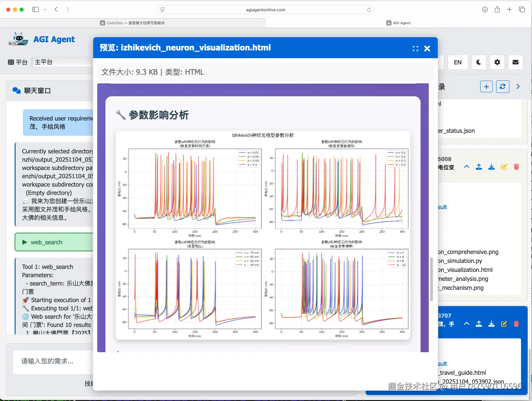The width and height of the screenshot is (532, 401).
Task: Open the platform selector showing 主平台
Action: tap(62, 62)
